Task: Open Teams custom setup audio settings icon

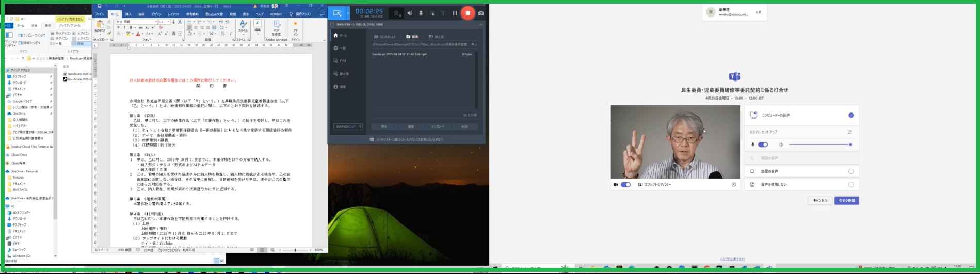Action: click(x=849, y=132)
